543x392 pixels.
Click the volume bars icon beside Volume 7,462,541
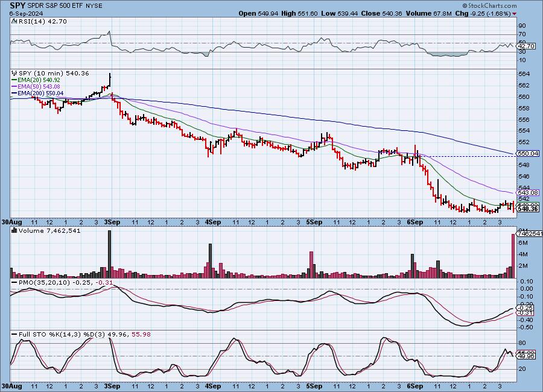(x=14, y=230)
